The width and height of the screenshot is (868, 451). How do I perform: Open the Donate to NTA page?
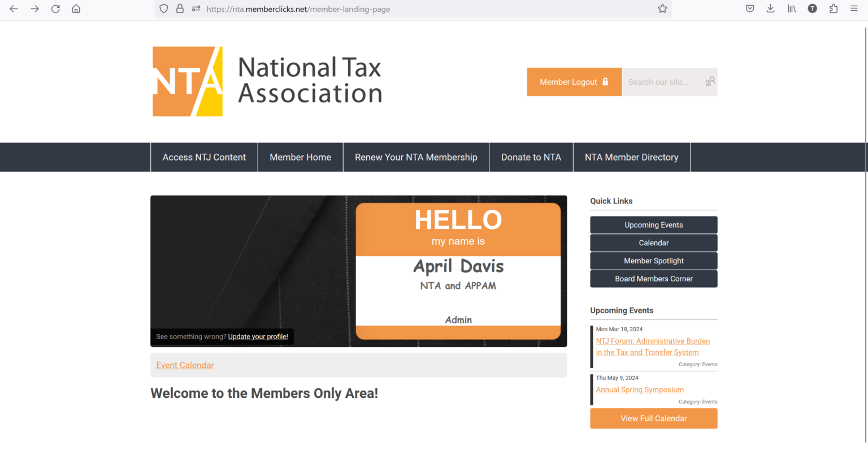coord(531,157)
